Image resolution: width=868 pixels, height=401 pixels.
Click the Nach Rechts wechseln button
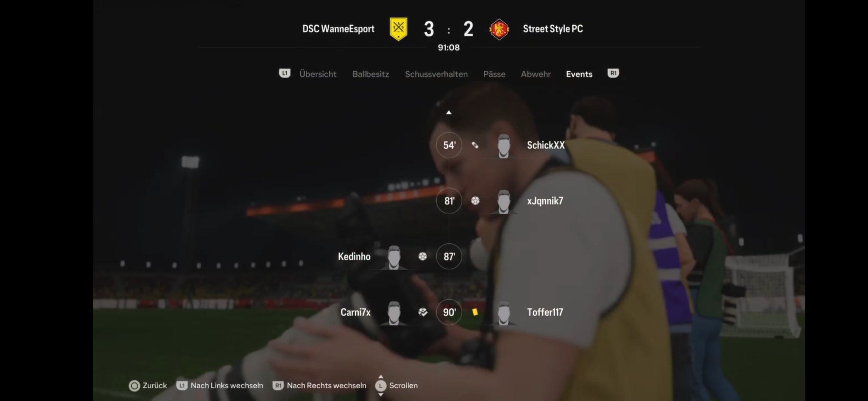point(319,386)
